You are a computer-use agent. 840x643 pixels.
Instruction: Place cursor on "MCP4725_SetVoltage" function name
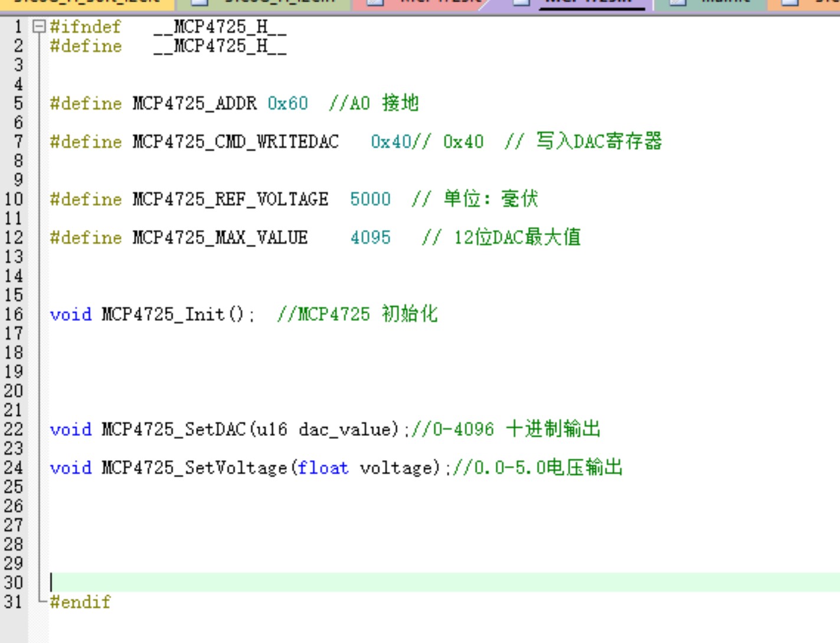tap(194, 468)
